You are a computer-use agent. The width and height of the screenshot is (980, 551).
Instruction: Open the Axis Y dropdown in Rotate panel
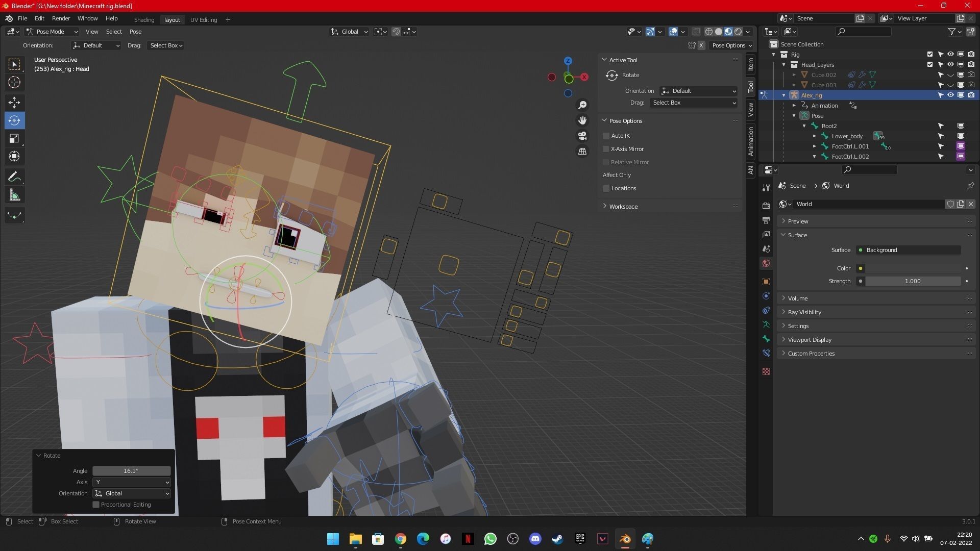click(132, 482)
